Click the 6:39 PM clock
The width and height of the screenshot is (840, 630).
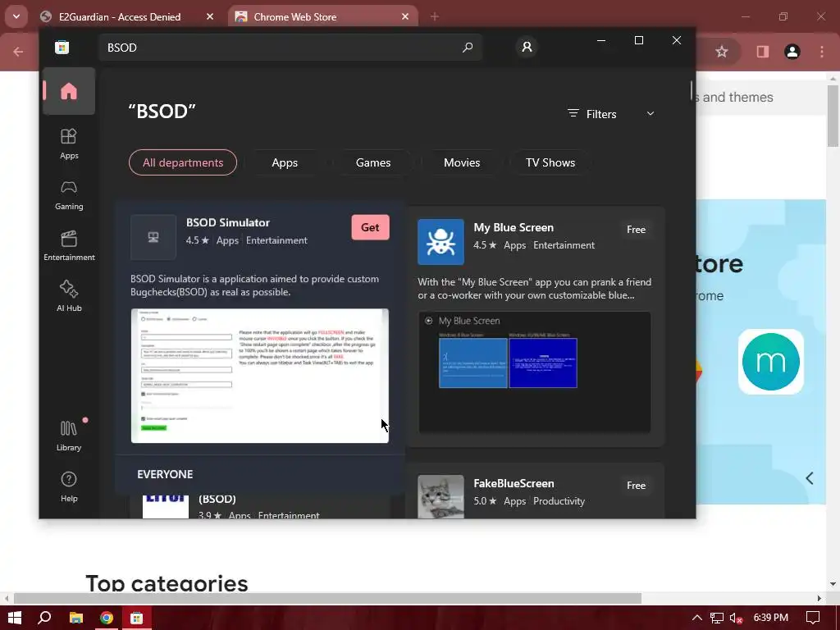770,618
